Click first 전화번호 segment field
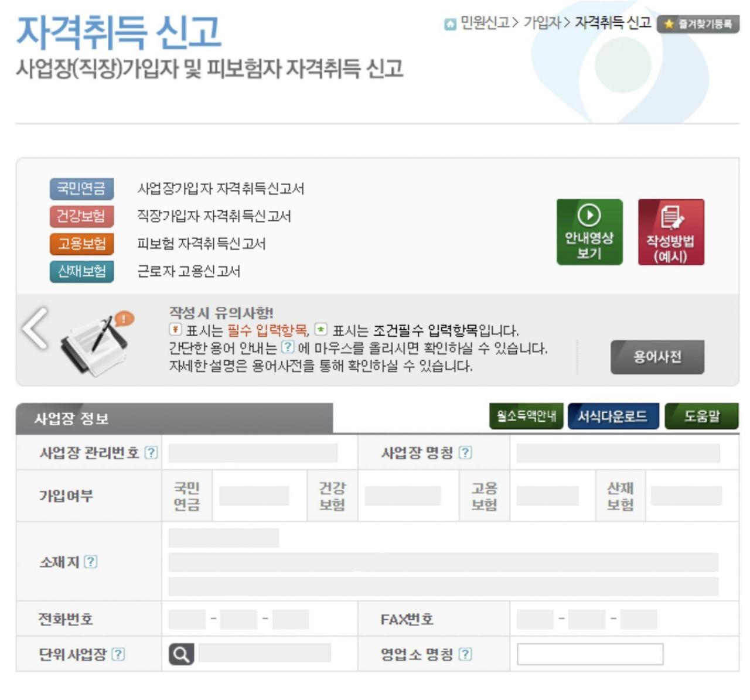The height and width of the screenshot is (700, 750). pyautogui.click(x=187, y=619)
